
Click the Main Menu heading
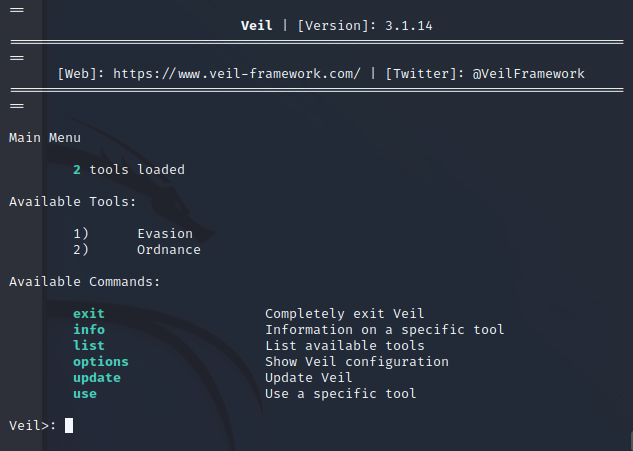[x=45, y=137]
